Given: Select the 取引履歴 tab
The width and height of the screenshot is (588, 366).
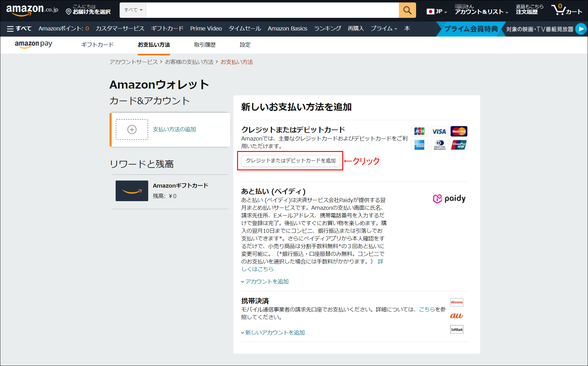Looking at the screenshot, I should coord(205,45).
